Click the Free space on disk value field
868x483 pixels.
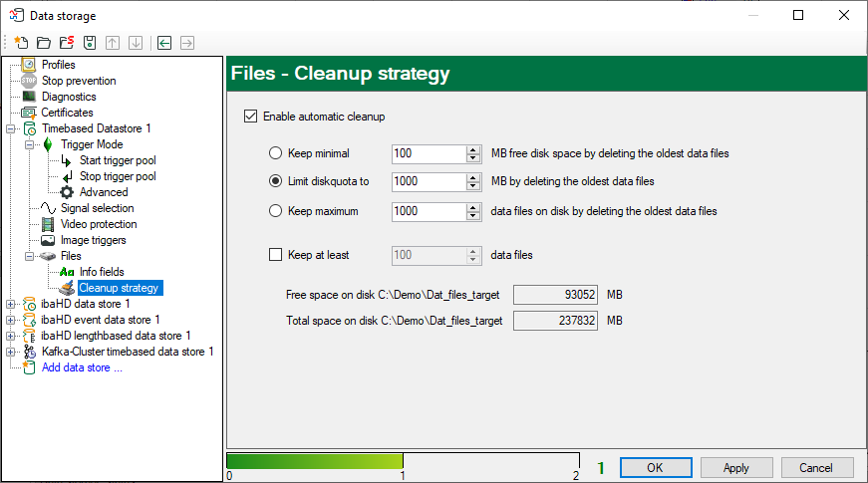click(555, 295)
